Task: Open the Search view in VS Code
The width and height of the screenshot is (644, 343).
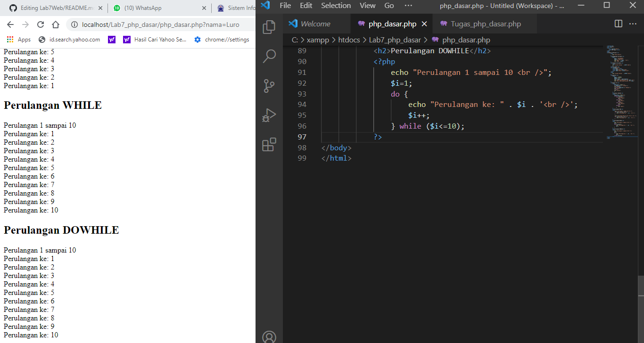Action: [269, 57]
